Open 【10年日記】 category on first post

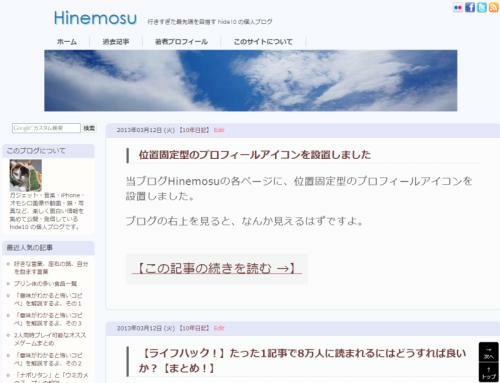pos(194,130)
